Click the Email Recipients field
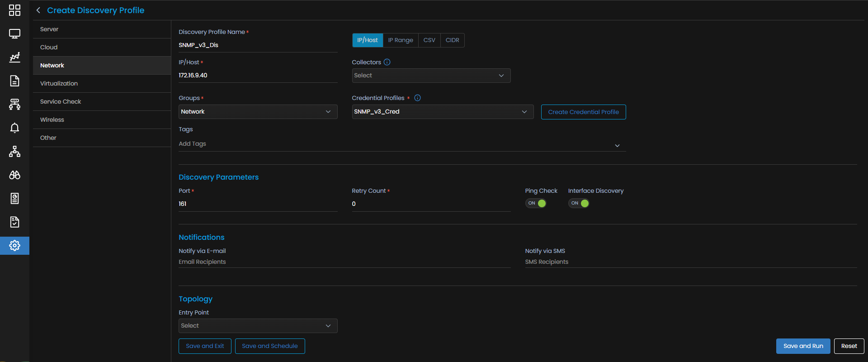The width and height of the screenshot is (868, 362). click(x=344, y=262)
